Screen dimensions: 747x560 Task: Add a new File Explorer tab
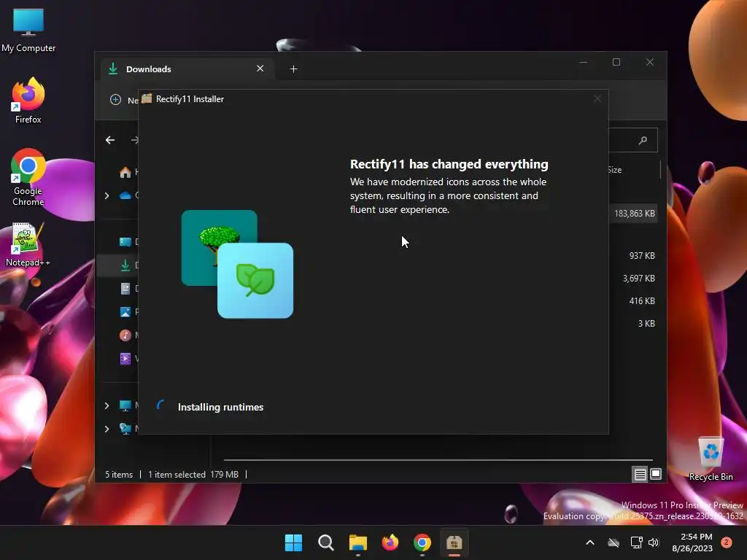tap(293, 69)
